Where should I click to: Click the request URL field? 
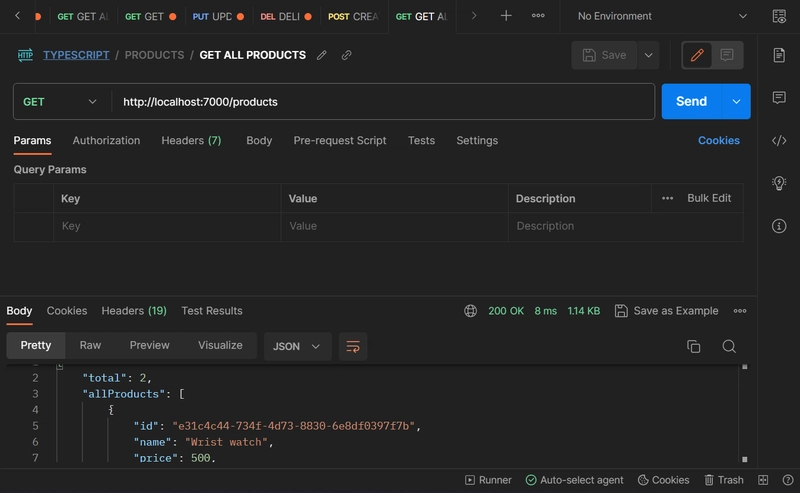pos(383,102)
